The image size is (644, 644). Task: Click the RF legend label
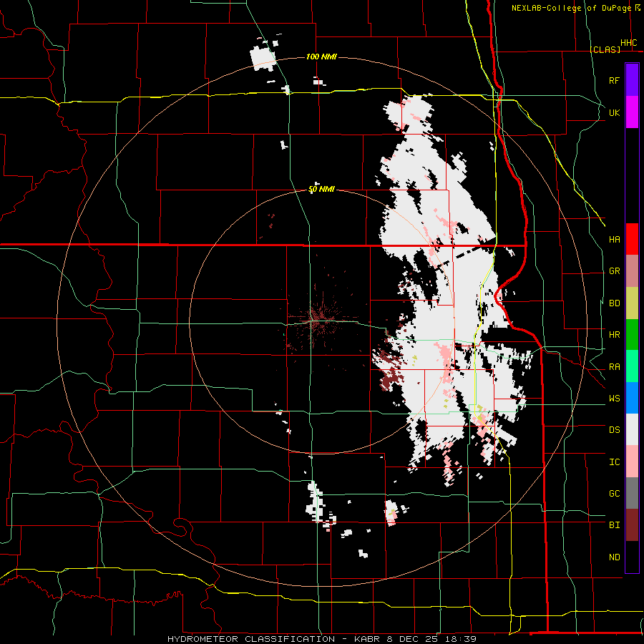pyautogui.click(x=615, y=80)
